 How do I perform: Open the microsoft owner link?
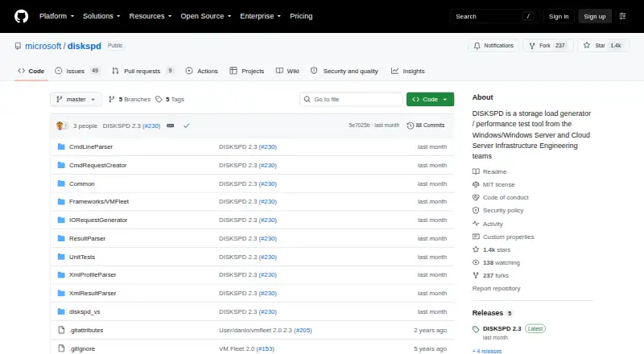(43, 46)
